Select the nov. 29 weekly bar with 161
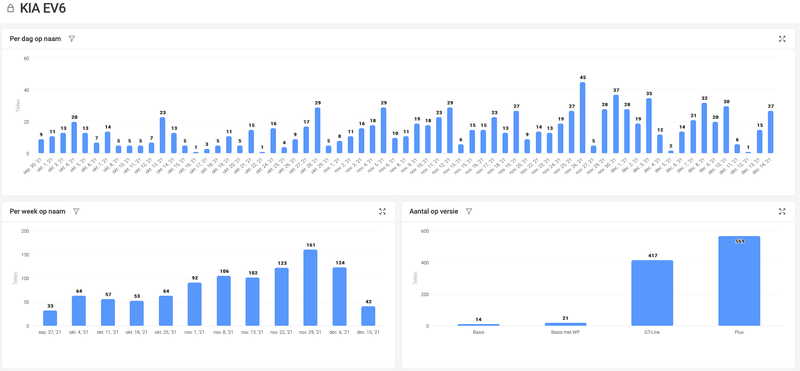 click(311, 288)
